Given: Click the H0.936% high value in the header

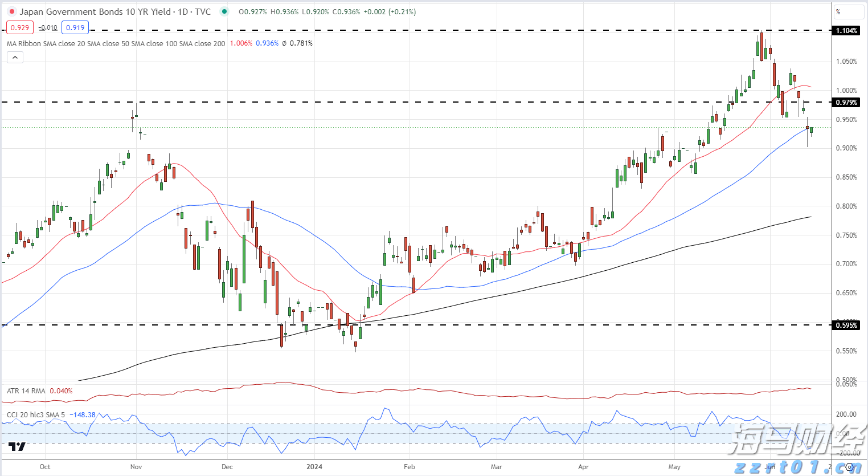Looking at the screenshot, I should click(x=284, y=12).
